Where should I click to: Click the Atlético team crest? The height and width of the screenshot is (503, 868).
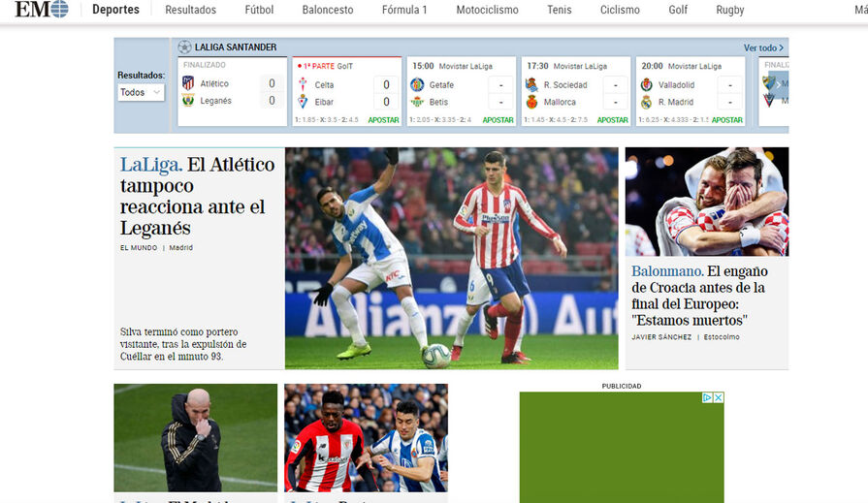[188, 83]
